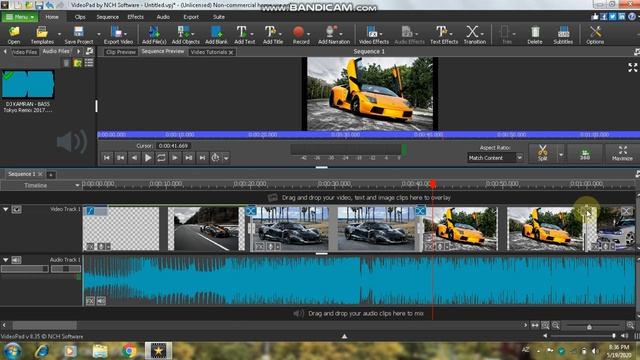Click the red playhead marker on timeline ruler
This screenshot has height=360, width=640.
click(433, 184)
